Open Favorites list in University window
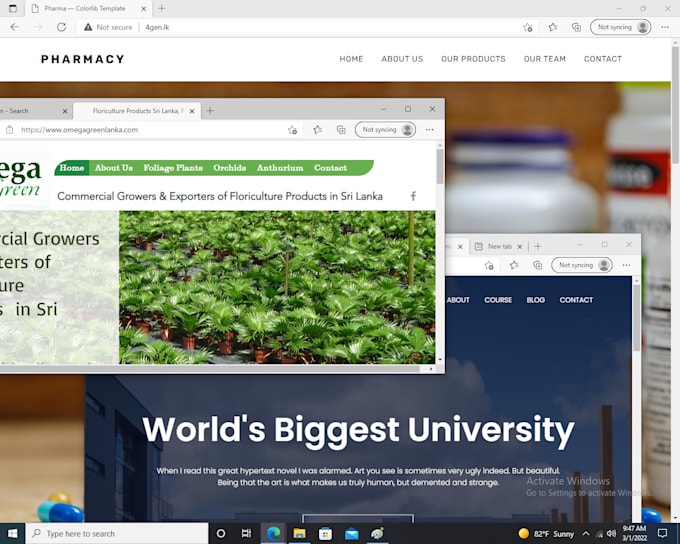Screen dimensions: 680x544 click(x=514, y=265)
